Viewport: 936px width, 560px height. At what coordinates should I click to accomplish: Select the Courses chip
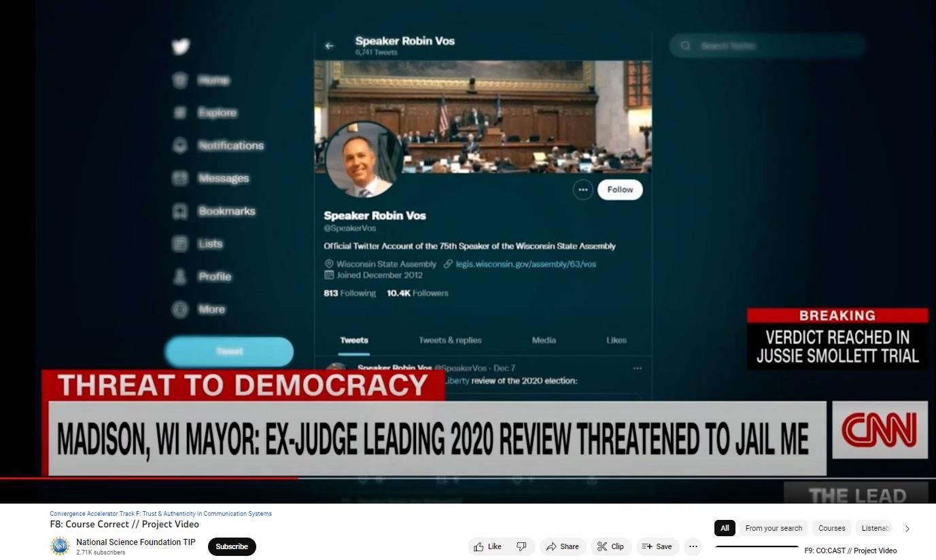pos(832,528)
